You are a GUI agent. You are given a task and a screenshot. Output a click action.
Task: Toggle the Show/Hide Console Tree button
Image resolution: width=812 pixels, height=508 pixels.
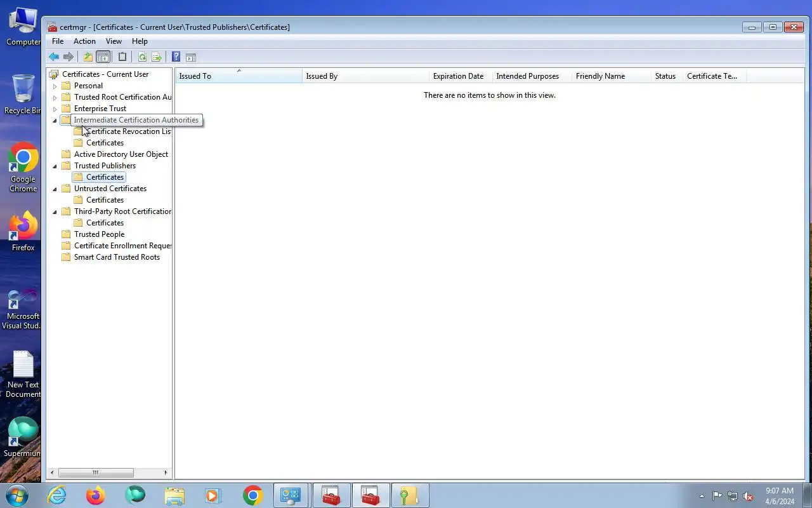pos(103,57)
